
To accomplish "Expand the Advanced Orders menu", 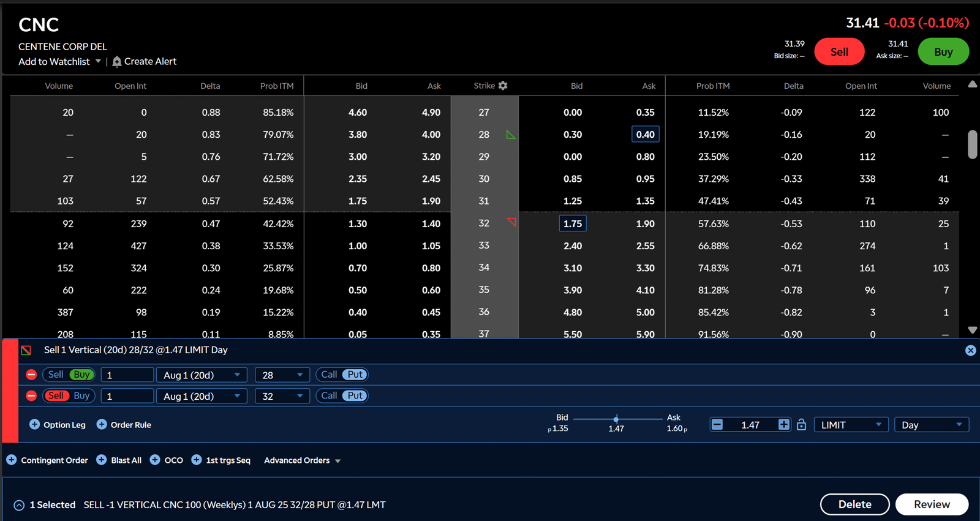I will click(x=302, y=460).
